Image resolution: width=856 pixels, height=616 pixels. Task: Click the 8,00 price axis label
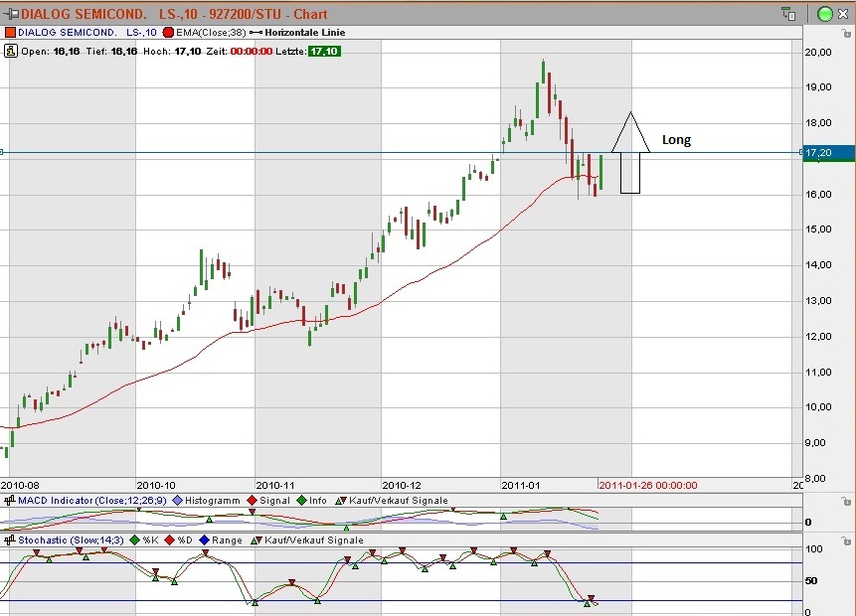(x=815, y=479)
